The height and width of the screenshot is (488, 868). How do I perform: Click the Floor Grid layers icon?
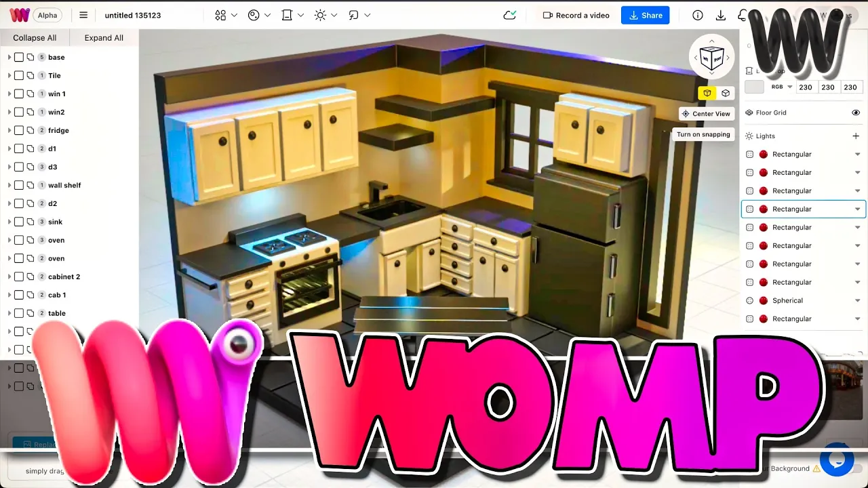(x=749, y=113)
